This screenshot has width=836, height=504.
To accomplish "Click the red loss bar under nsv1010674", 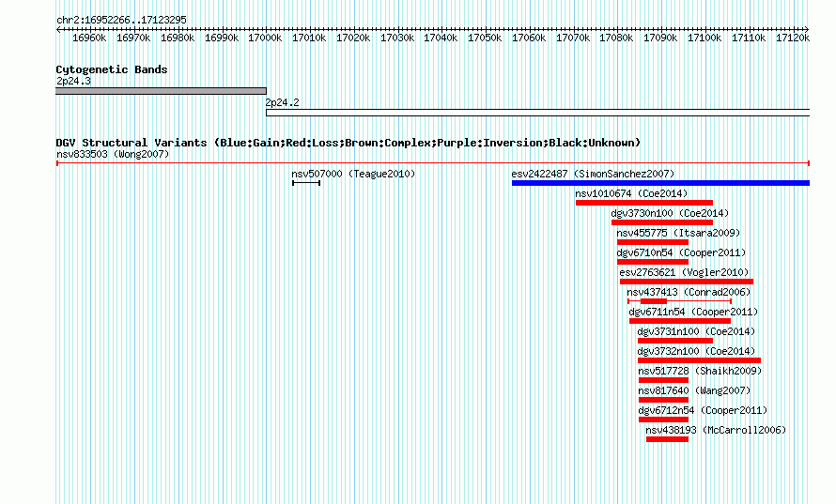I will 644,203.
